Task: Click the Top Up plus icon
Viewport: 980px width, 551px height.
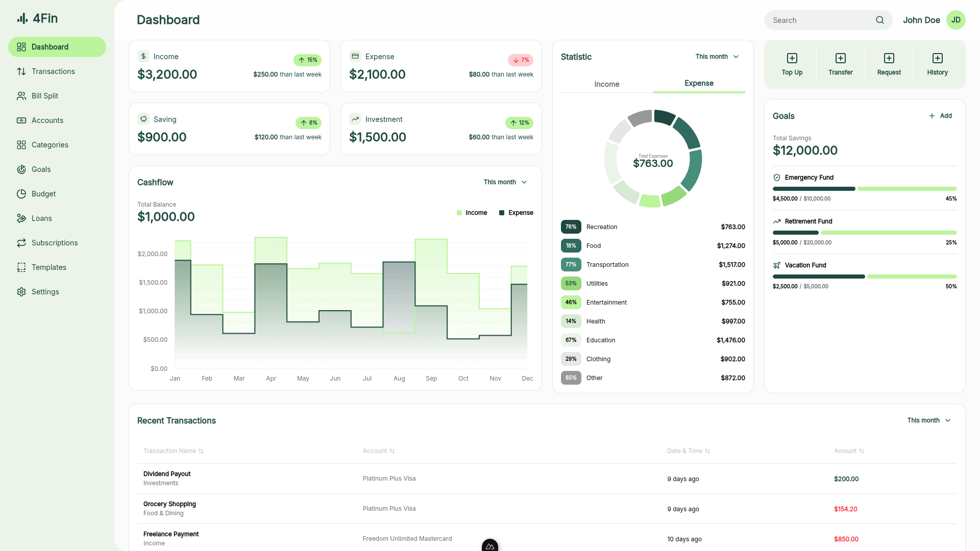Action: (792, 58)
